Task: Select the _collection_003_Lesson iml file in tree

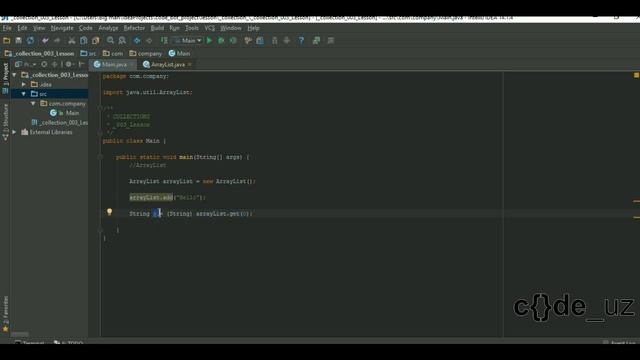Action: 60,122
